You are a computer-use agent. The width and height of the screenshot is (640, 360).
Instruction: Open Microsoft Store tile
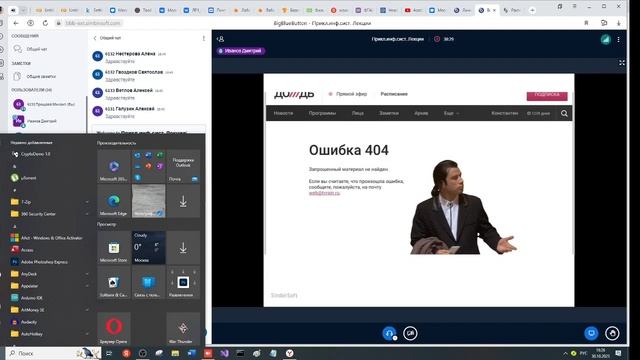pyautogui.click(x=113, y=248)
